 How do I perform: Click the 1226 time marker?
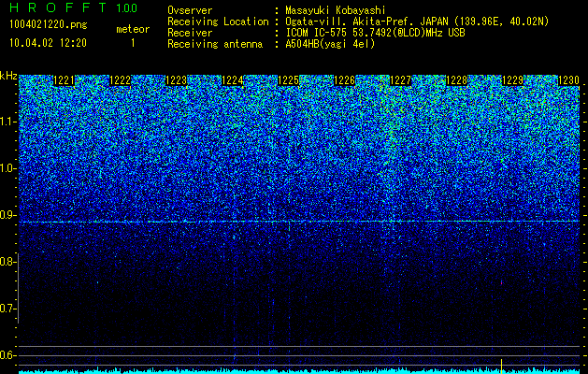pos(345,80)
